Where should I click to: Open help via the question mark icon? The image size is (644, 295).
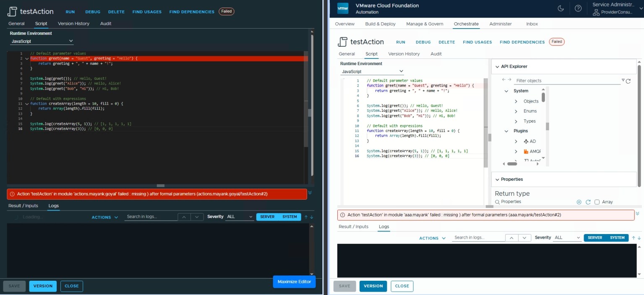[578, 8]
